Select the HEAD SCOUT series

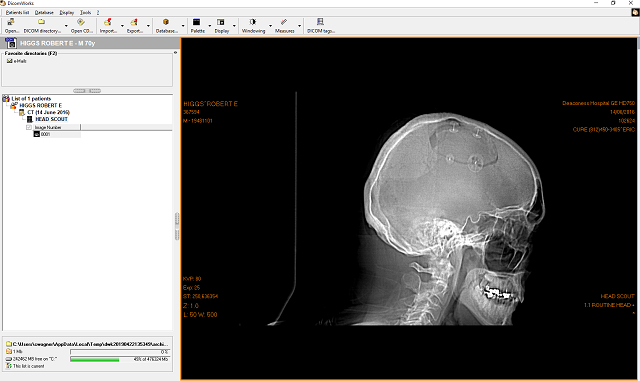pos(51,119)
